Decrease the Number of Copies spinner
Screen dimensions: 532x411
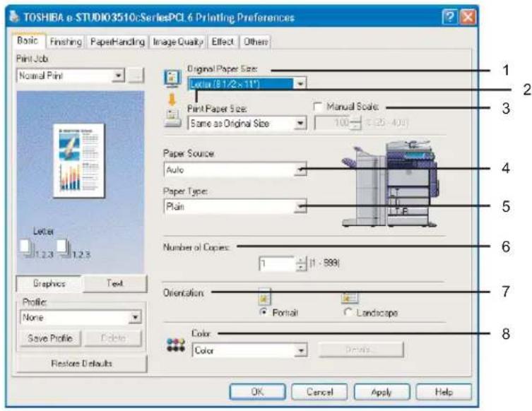point(301,268)
